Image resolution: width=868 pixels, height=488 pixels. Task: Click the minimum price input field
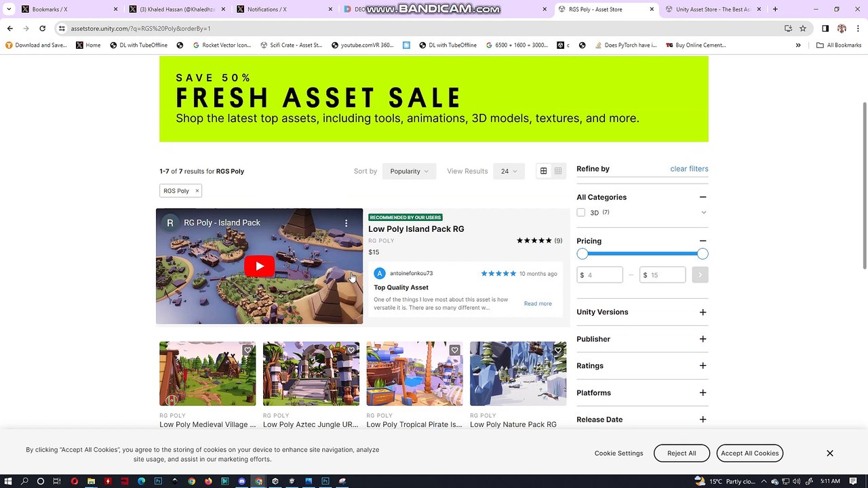point(600,274)
